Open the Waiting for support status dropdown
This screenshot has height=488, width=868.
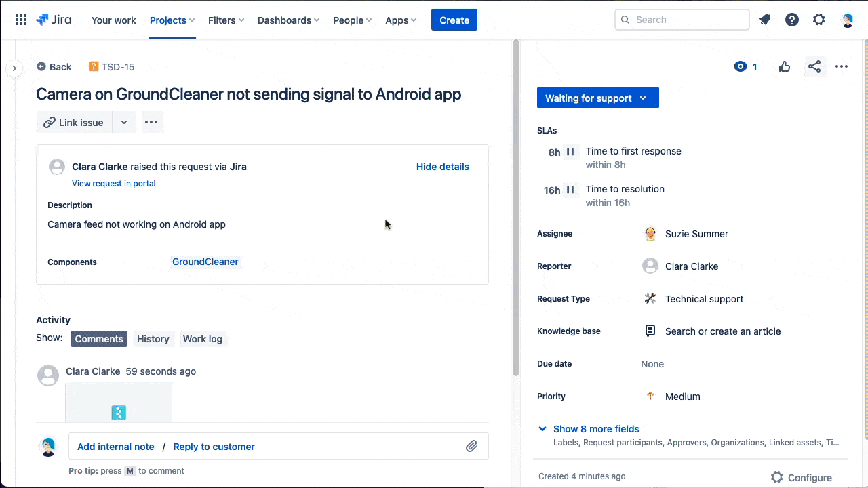click(597, 98)
